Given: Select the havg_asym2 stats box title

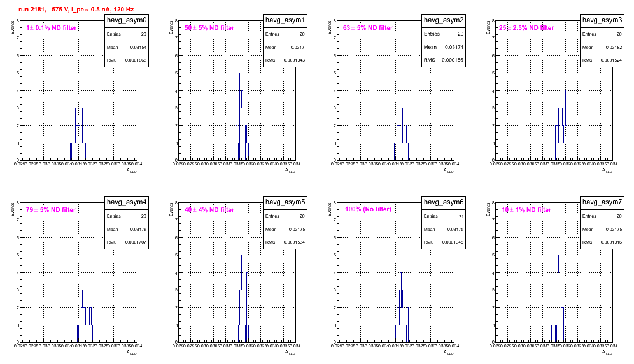Looking at the screenshot, I should 444,20.
